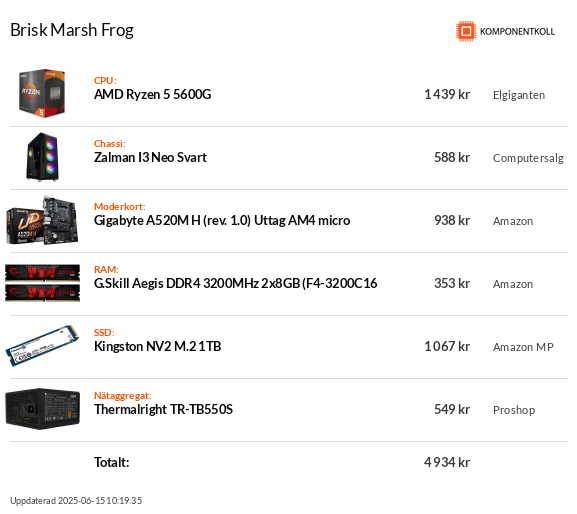Click the Zalman I3 Neo case image
Viewport: 577px width, 514px height.
[x=43, y=157]
